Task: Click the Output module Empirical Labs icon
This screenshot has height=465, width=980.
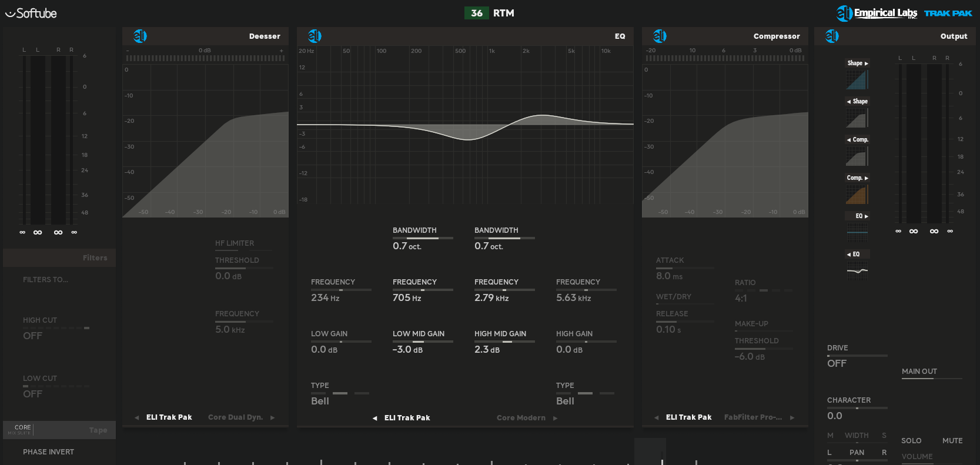Action: [x=832, y=36]
